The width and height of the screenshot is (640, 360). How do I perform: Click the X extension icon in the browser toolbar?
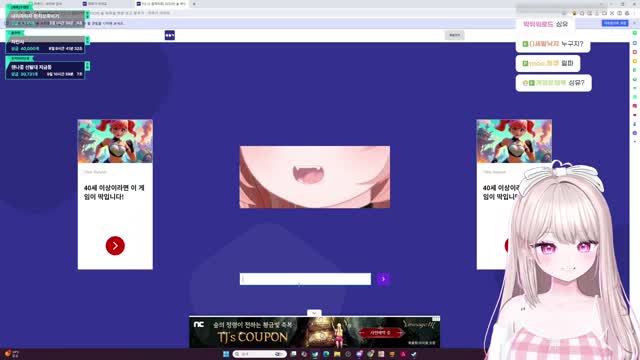(612, 13)
